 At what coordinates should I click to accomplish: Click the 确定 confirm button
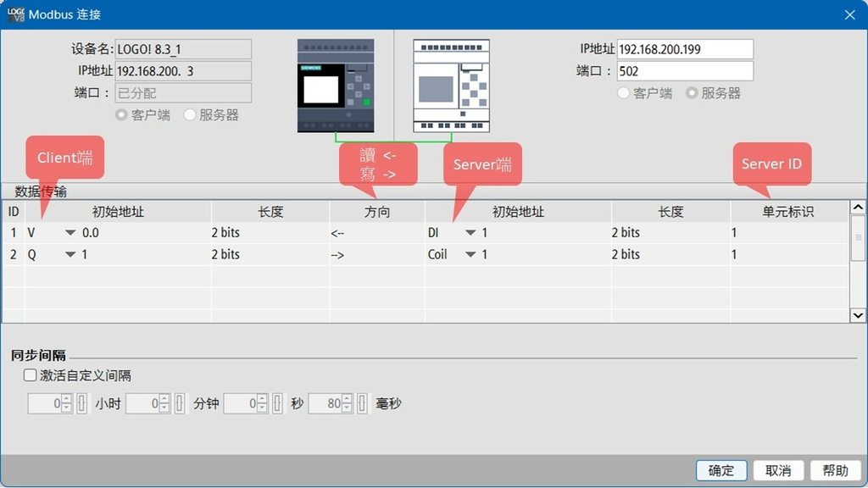coord(721,470)
